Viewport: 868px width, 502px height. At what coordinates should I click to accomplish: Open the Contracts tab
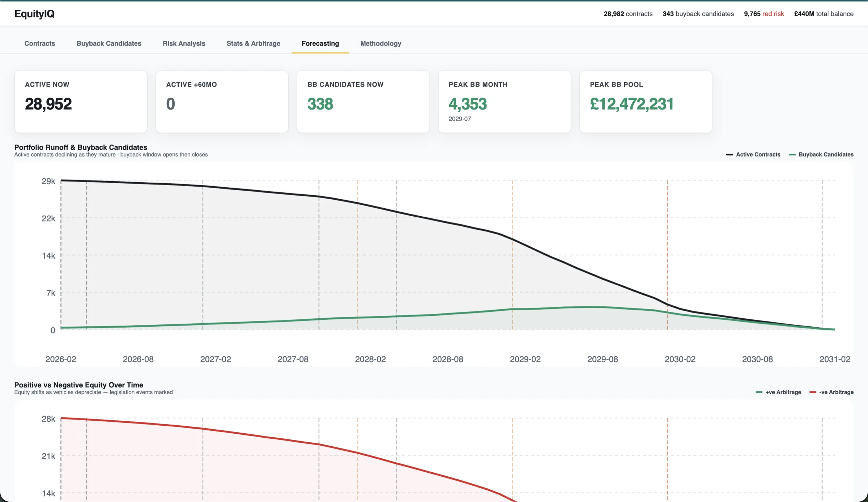point(40,43)
